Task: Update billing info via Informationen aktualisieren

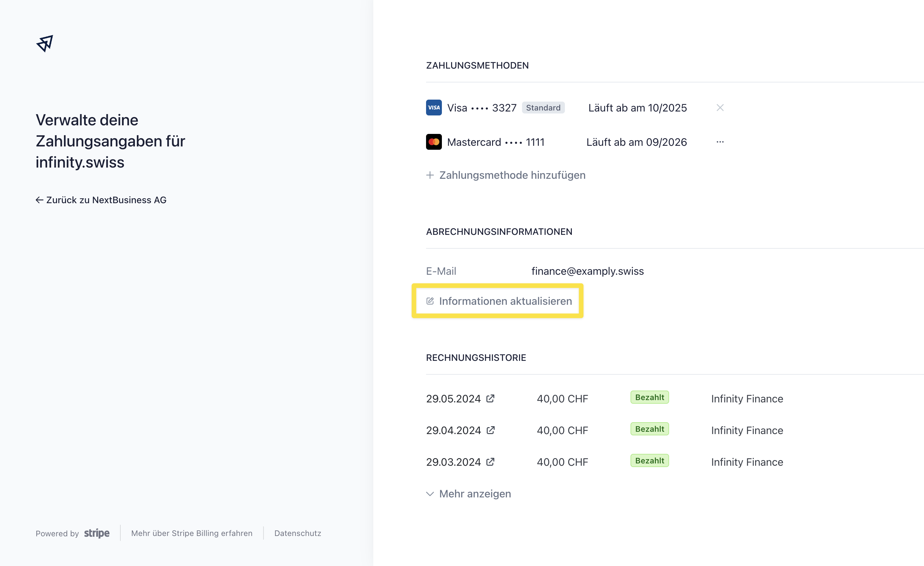Action: (499, 301)
